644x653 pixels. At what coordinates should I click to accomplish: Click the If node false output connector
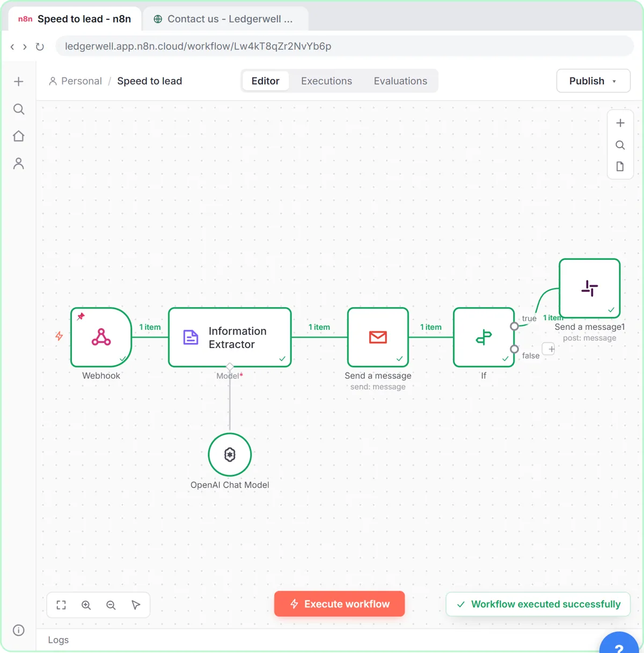(514, 349)
